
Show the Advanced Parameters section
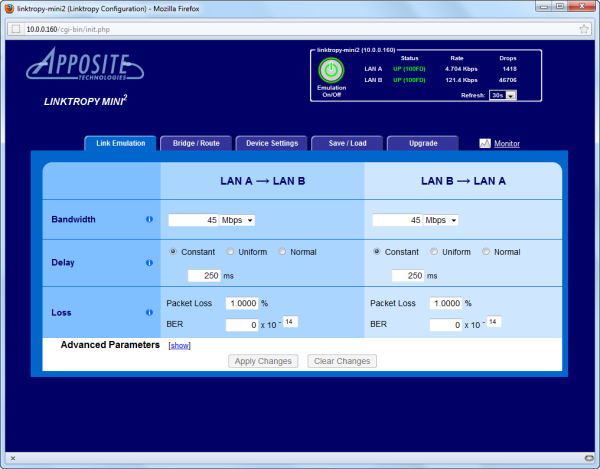pyautogui.click(x=179, y=345)
